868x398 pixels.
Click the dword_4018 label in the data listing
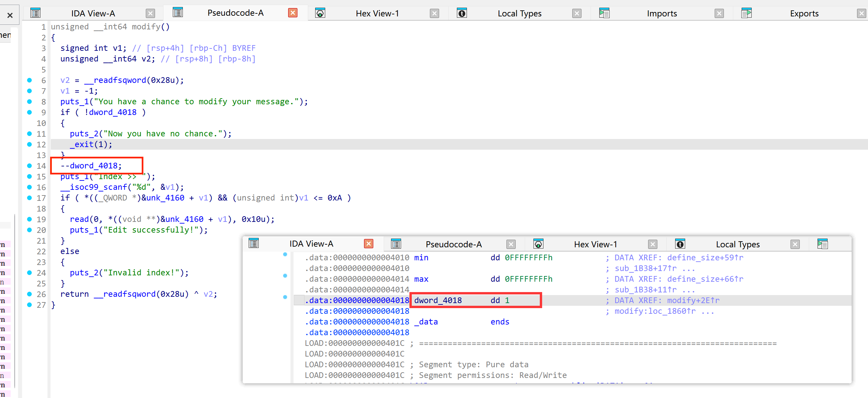point(438,300)
